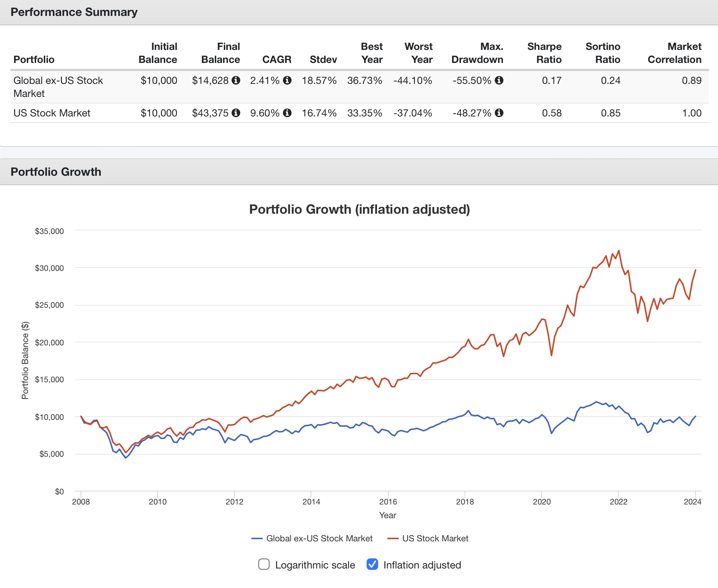Image resolution: width=718 pixels, height=588 pixels.
Task: Click info icon next to -55.50% drawdown
Action: point(499,80)
